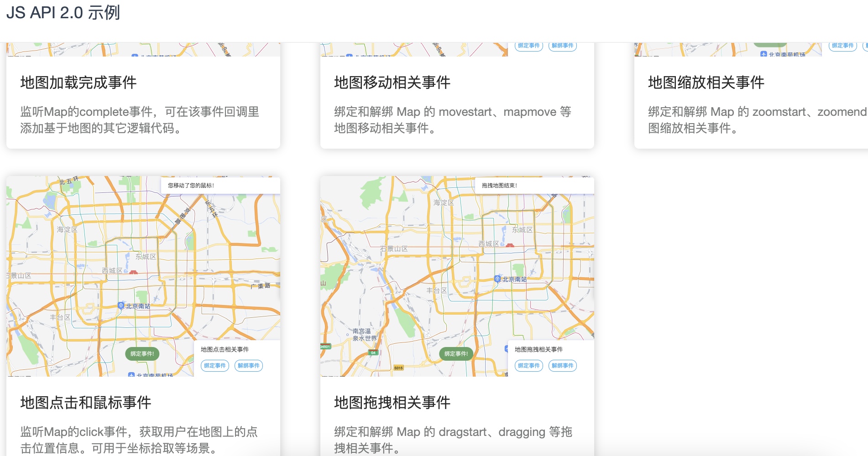Click the 广渠路 road label

(x=261, y=286)
